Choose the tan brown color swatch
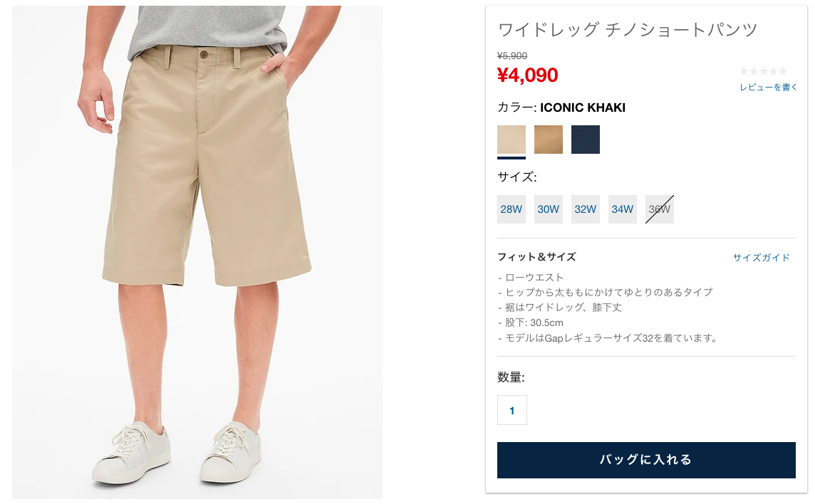Viewport: 815px width, 504px height. tap(549, 140)
